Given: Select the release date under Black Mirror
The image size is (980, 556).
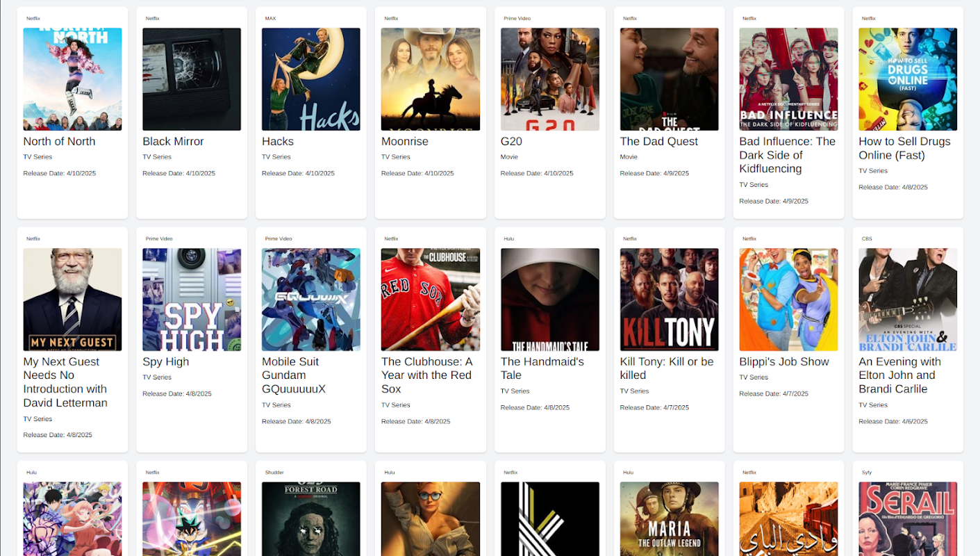Looking at the screenshot, I should pos(179,174).
